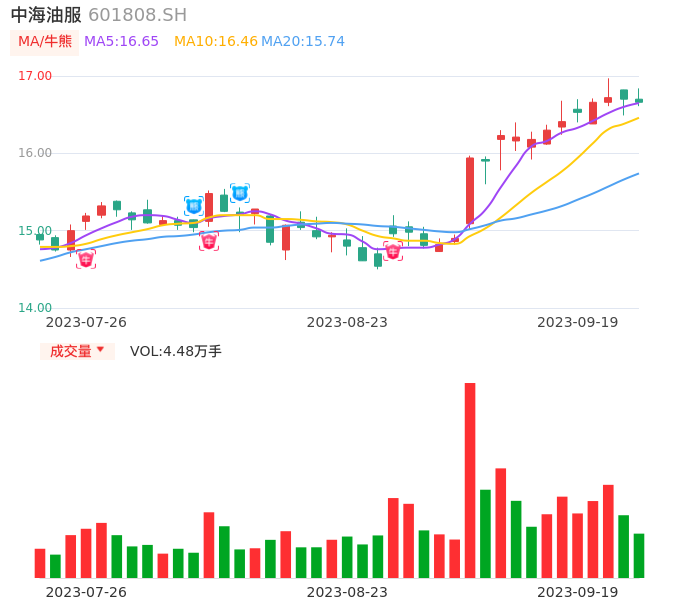Click the 2023-08-23 date under price chart
The width and height of the screenshot is (686, 606).
(x=347, y=322)
